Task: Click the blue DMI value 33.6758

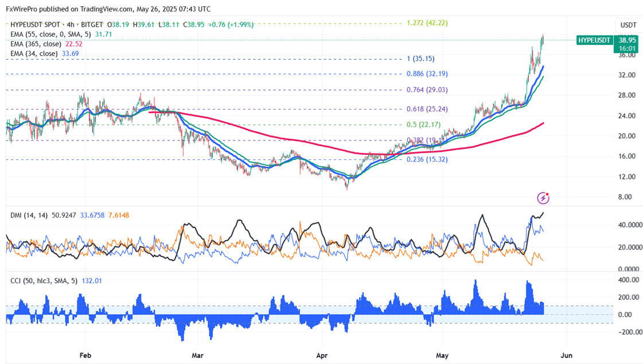Action: tap(92, 215)
